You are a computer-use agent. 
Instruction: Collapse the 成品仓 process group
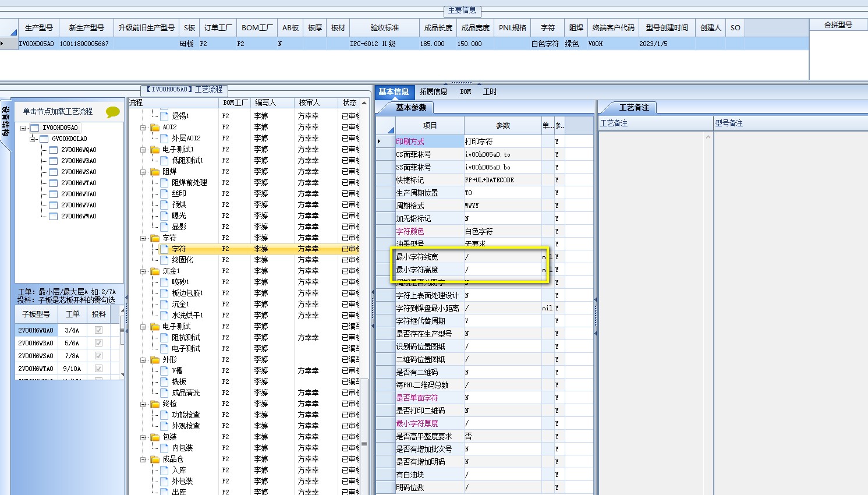point(144,459)
